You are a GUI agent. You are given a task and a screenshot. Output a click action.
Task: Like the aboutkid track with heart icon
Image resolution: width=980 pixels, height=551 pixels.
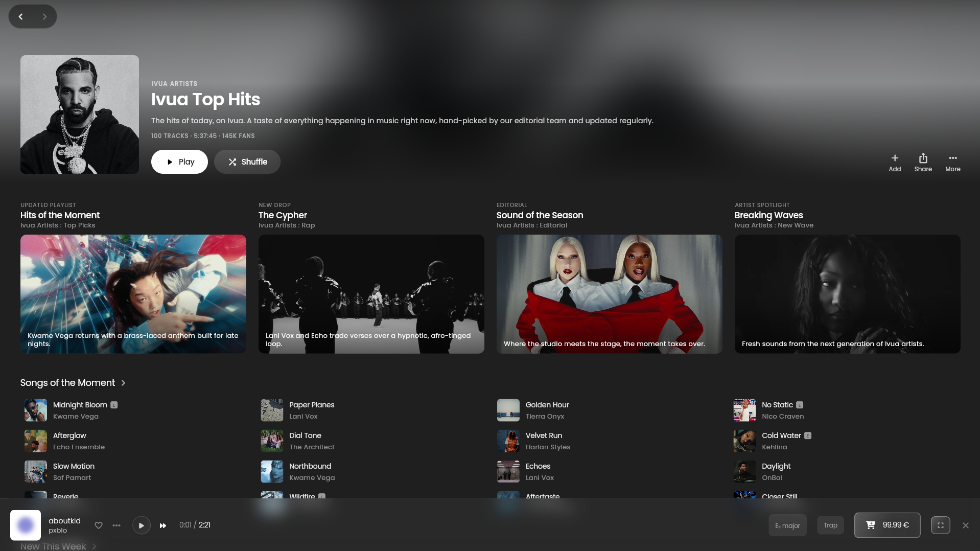tap(99, 525)
